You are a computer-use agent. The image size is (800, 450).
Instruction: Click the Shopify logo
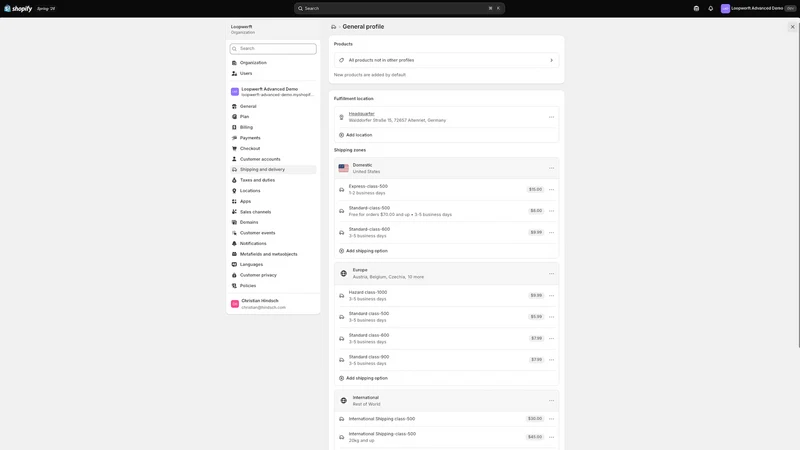(x=18, y=9)
